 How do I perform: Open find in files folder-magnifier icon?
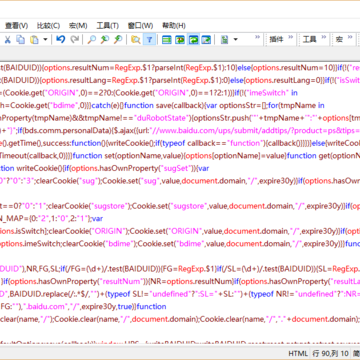click(x=135, y=40)
